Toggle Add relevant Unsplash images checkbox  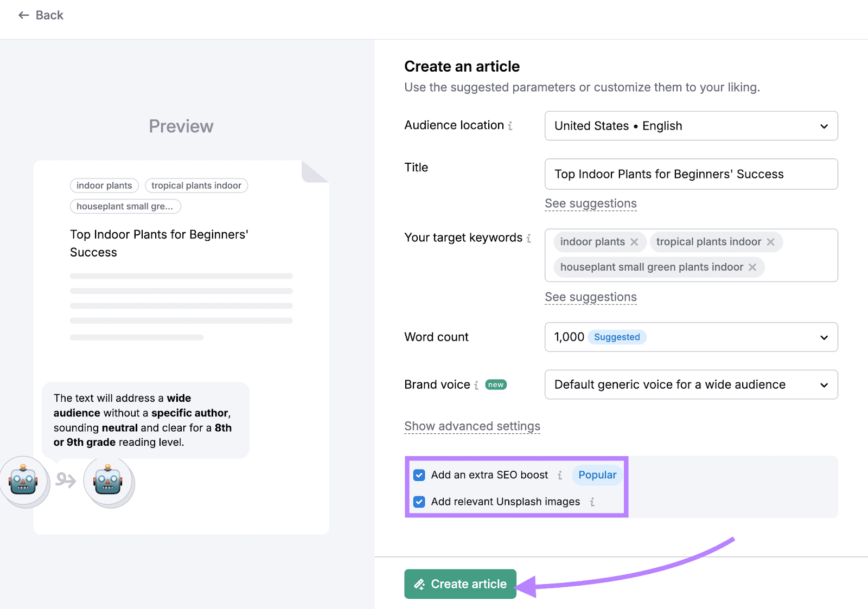point(419,502)
